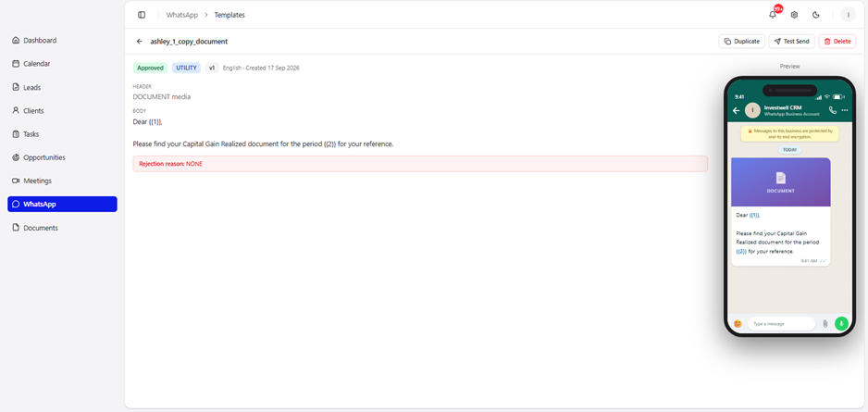
Task: Select WhatsApp in the sidebar
Action: click(62, 204)
